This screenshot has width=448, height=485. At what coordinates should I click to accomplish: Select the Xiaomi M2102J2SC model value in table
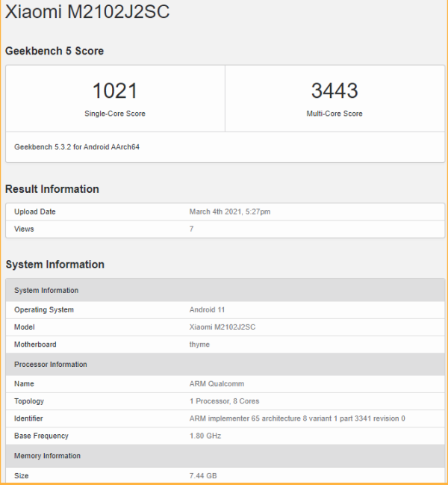pos(223,327)
